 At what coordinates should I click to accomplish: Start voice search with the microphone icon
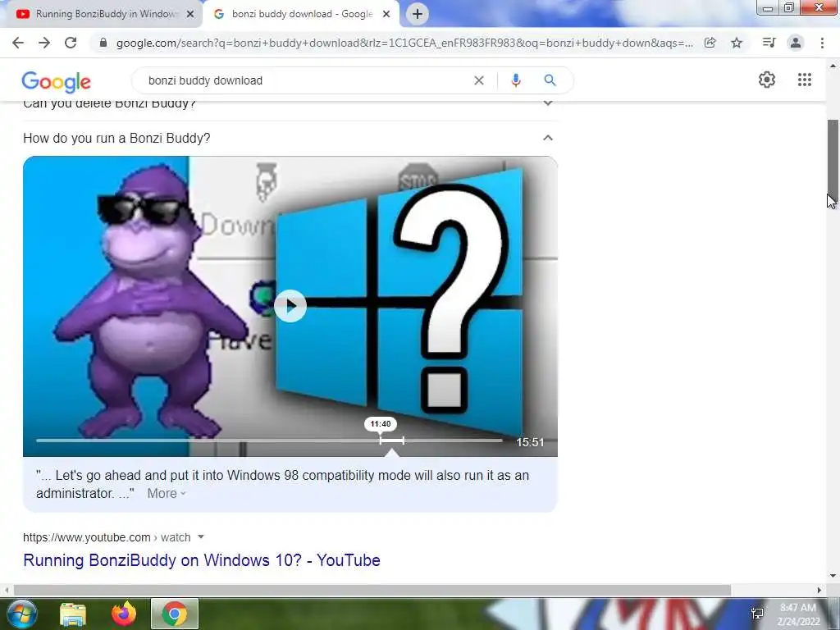[516, 80]
